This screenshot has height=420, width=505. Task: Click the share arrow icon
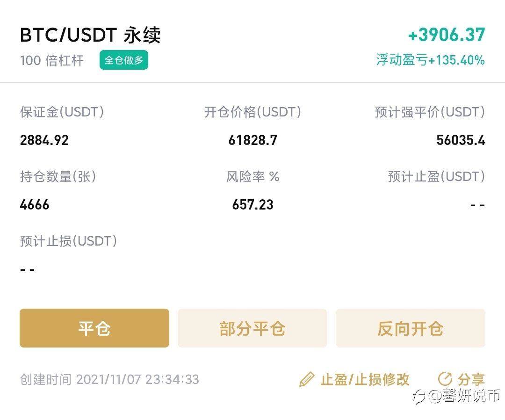[x=445, y=379]
